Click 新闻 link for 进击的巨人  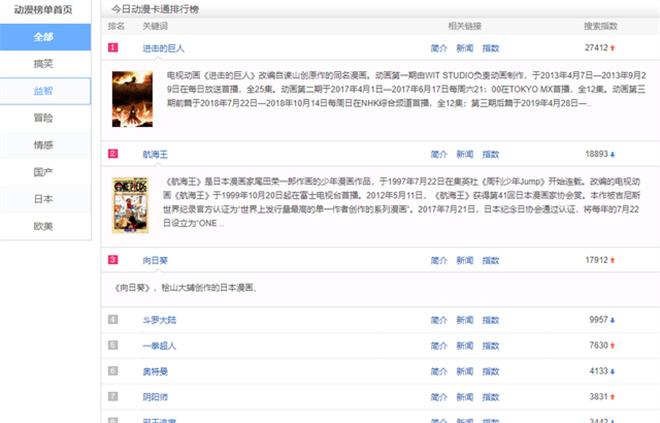point(465,48)
